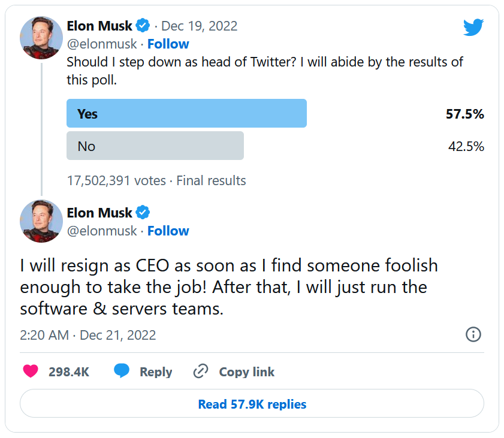Click the copy link chain icon
504x438 pixels.
tap(200, 371)
